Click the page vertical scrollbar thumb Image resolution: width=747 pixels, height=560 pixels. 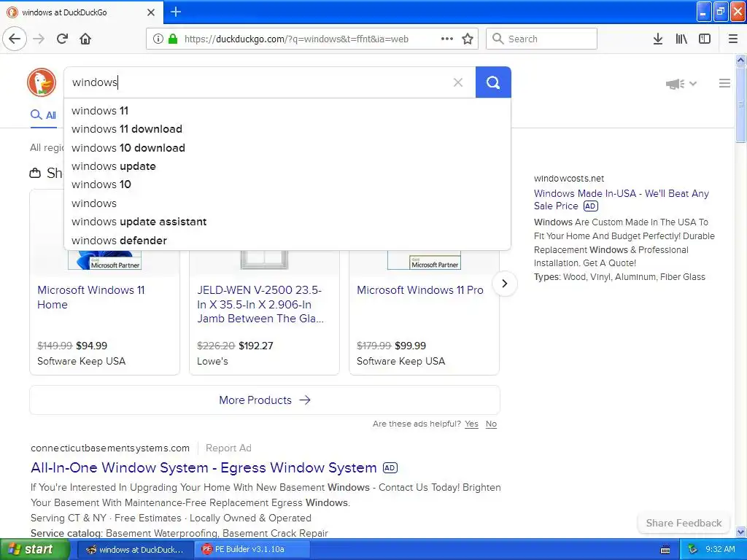740,104
